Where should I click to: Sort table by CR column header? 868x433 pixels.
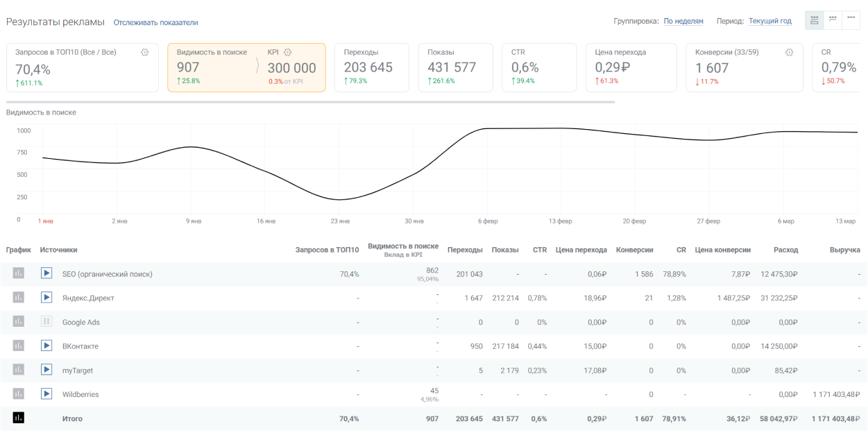click(681, 250)
